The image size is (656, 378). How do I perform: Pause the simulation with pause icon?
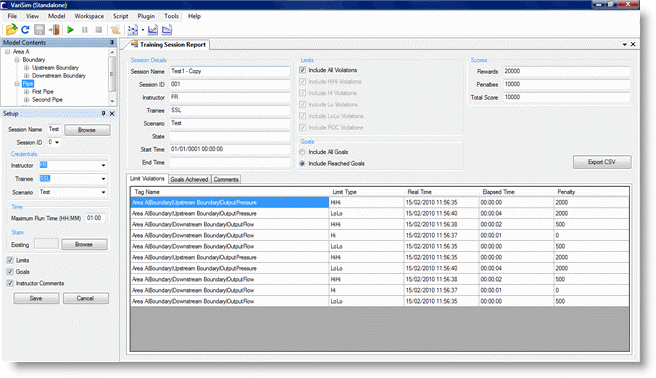(85, 30)
